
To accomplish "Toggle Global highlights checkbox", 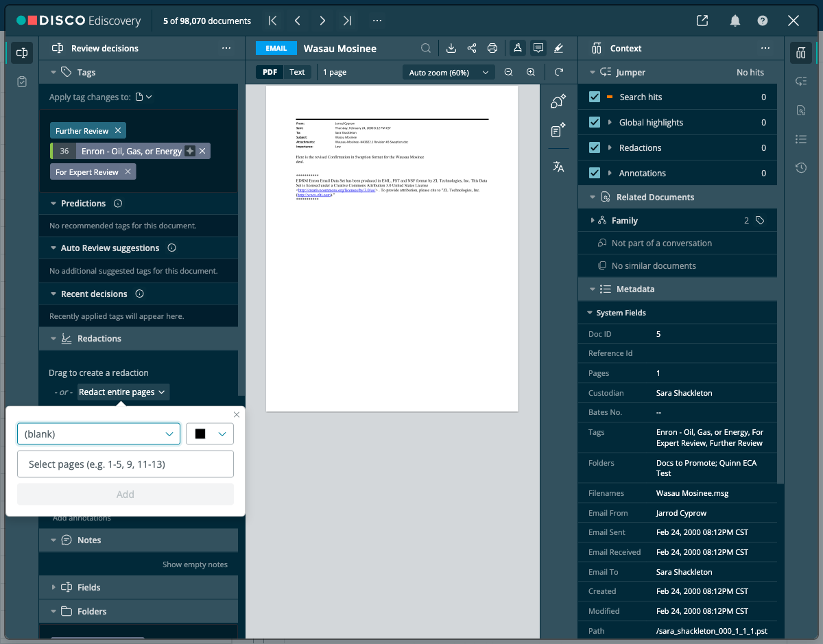I will point(595,122).
